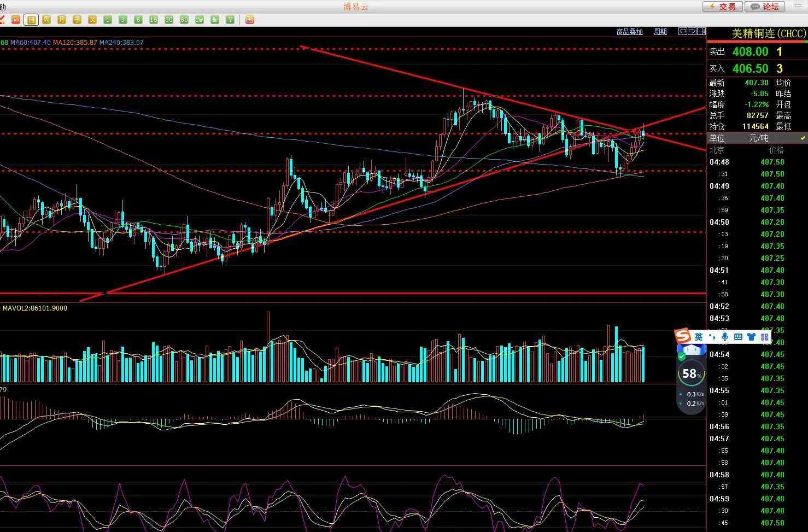Viewport: 808px width, 532px height.
Task: Toggle the daily (日) period button
Action: tap(31, 20)
